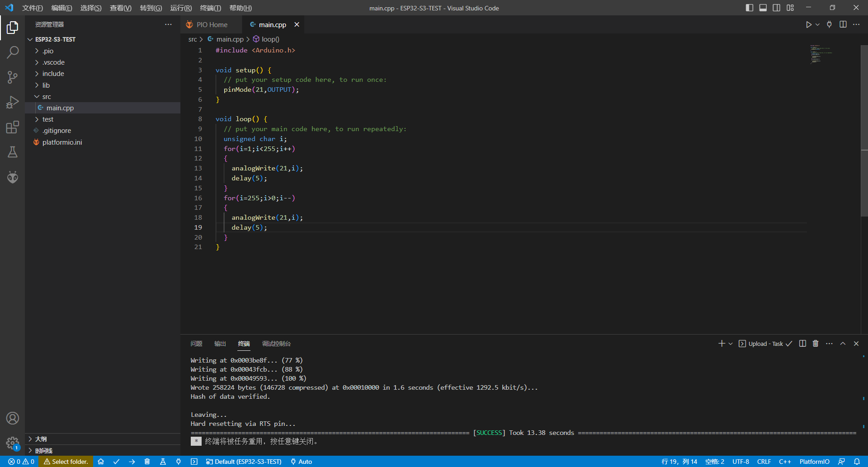Open the 文件(F) menu
Screen dimensions: 868x467
pyautogui.click(x=33, y=8)
